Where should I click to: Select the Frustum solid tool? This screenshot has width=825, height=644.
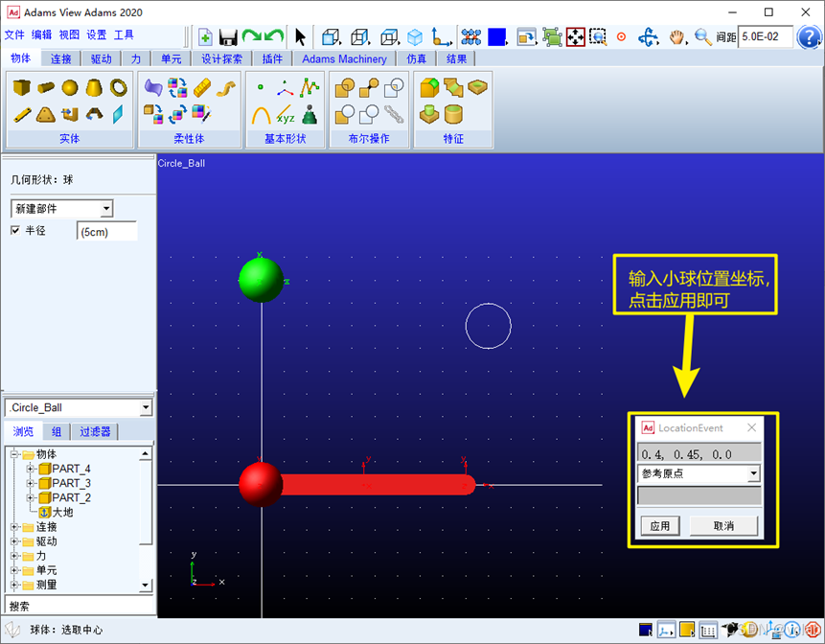coord(94,87)
